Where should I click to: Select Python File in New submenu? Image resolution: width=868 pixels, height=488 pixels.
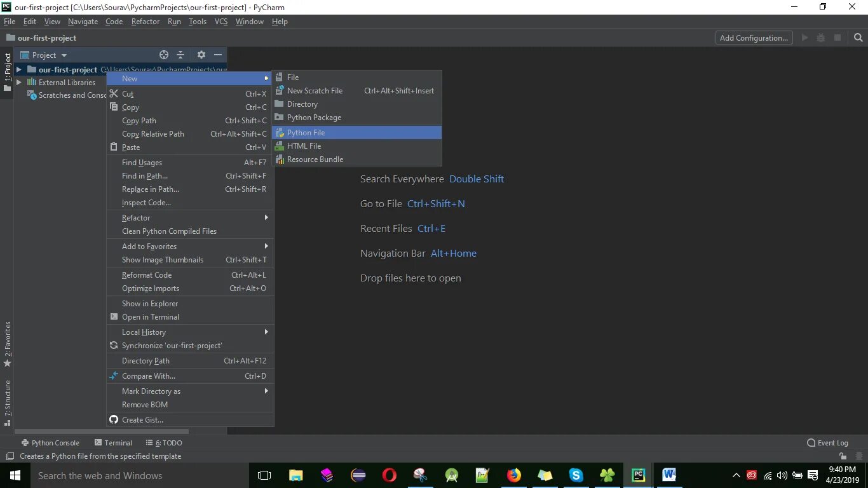(x=356, y=132)
